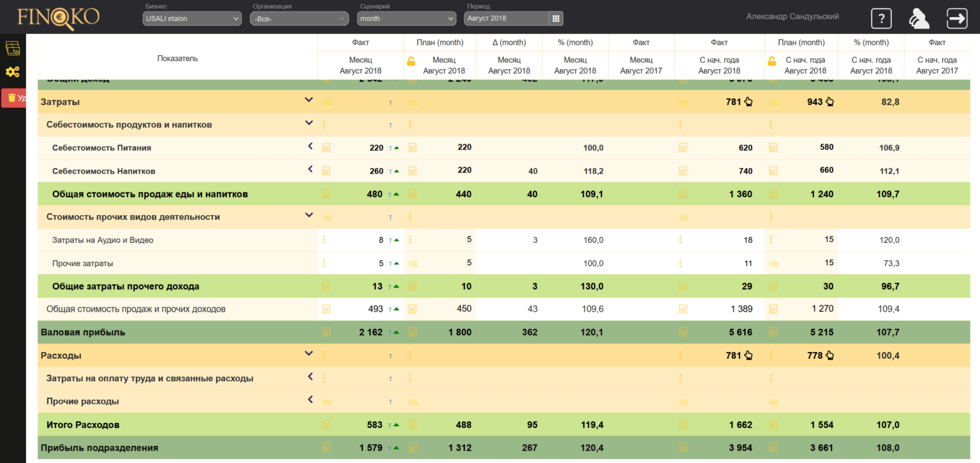Screen dimensions: 980x463
Task: Click the Показатель column header
Action: tap(178, 58)
